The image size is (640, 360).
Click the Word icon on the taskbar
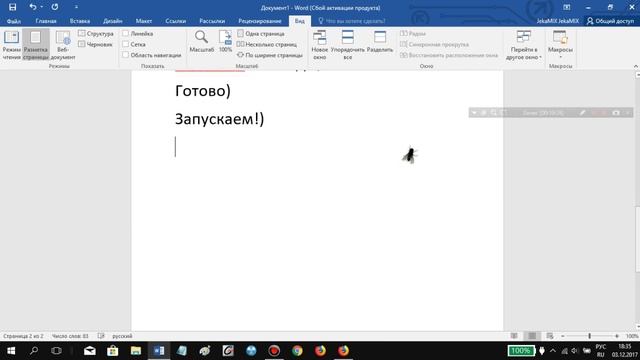(x=159, y=351)
